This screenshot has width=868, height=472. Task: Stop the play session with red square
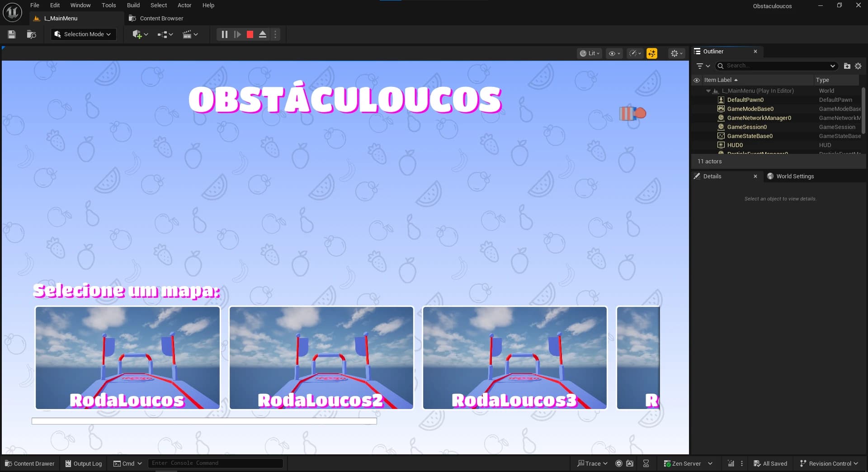250,34
